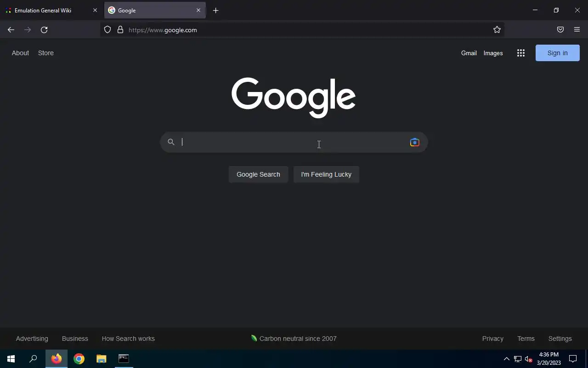Click the magnifier icon in search box
588x368 pixels.
tap(171, 142)
